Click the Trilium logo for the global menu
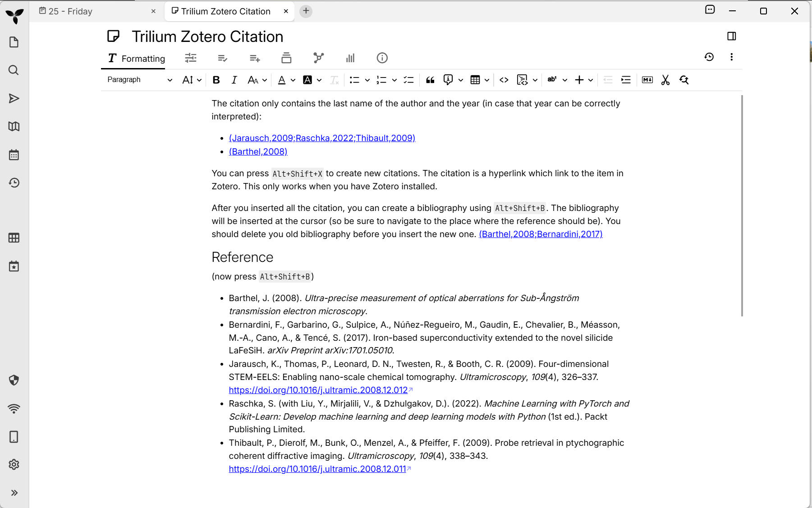Screen dimensions: 812x508 [14, 16]
